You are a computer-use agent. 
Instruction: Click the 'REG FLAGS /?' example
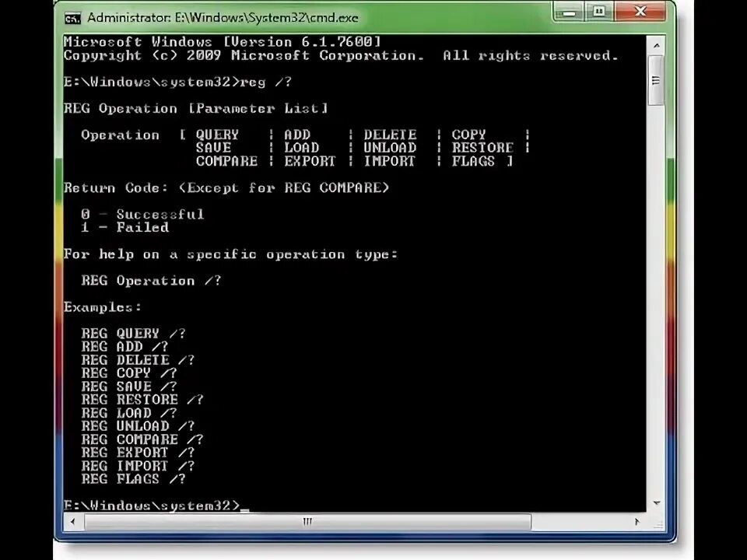coord(133,479)
